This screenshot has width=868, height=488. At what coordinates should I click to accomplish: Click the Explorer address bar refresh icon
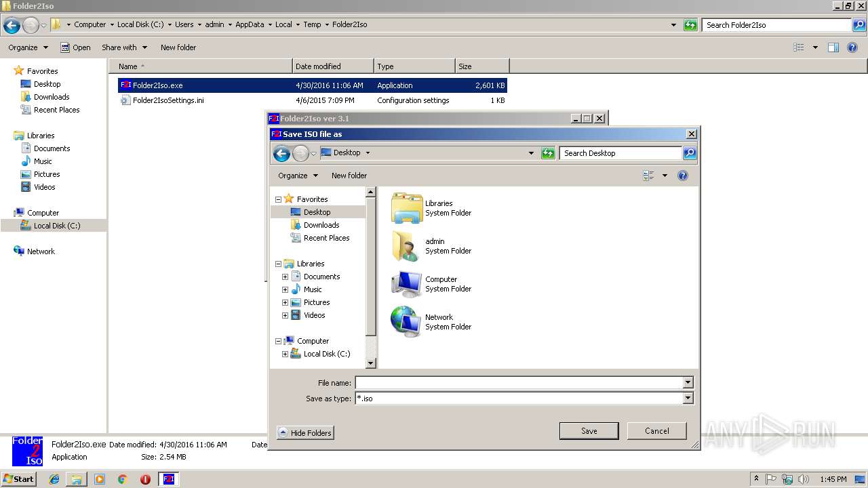click(x=690, y=25)
